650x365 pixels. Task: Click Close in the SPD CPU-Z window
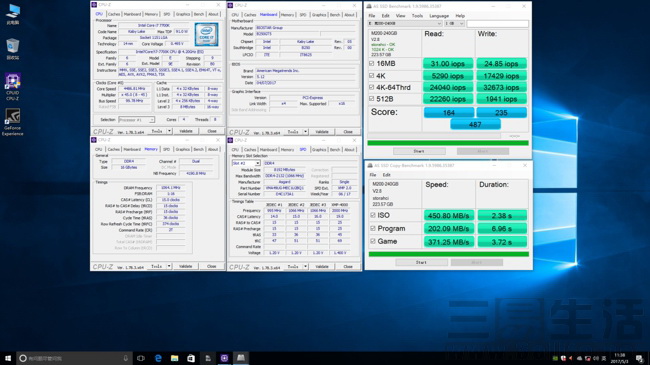[x=348, y=267]
